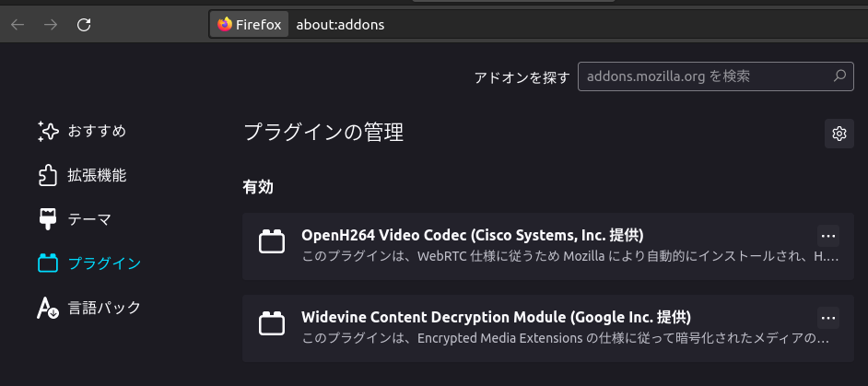
Task: Focus the addons.mozilla.org search field
Action: point(716,76)
